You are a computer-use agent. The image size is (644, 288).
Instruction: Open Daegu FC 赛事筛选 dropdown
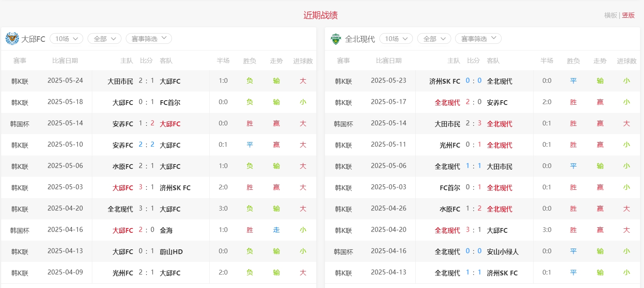(149, 39)
